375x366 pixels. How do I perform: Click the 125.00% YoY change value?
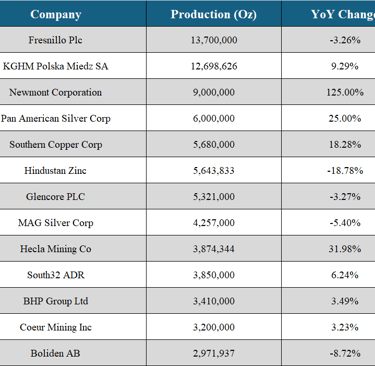click(x=345, y=92)
